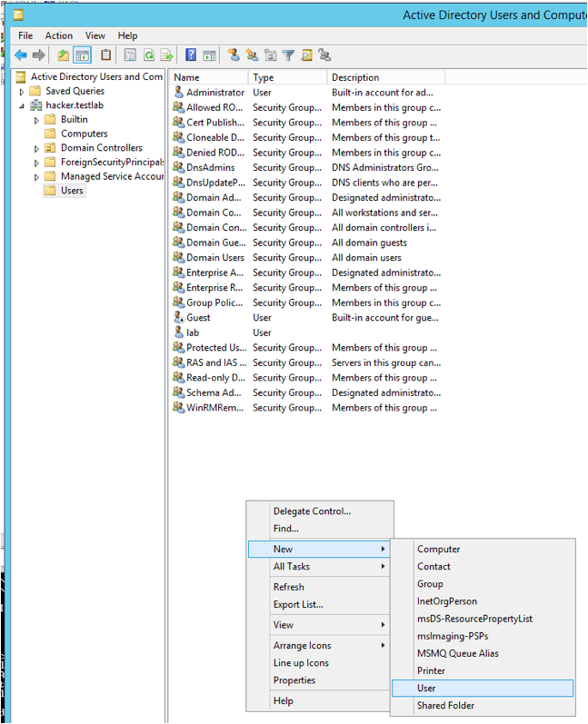Choose Properties in context menu
The height and width of the screenshot is (724, 588).
(319, 679)
